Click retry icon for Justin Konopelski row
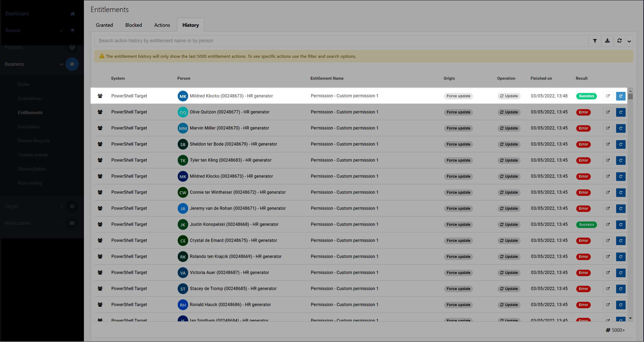644x342 pixels. pyautogui.click(x=621, y=225)
